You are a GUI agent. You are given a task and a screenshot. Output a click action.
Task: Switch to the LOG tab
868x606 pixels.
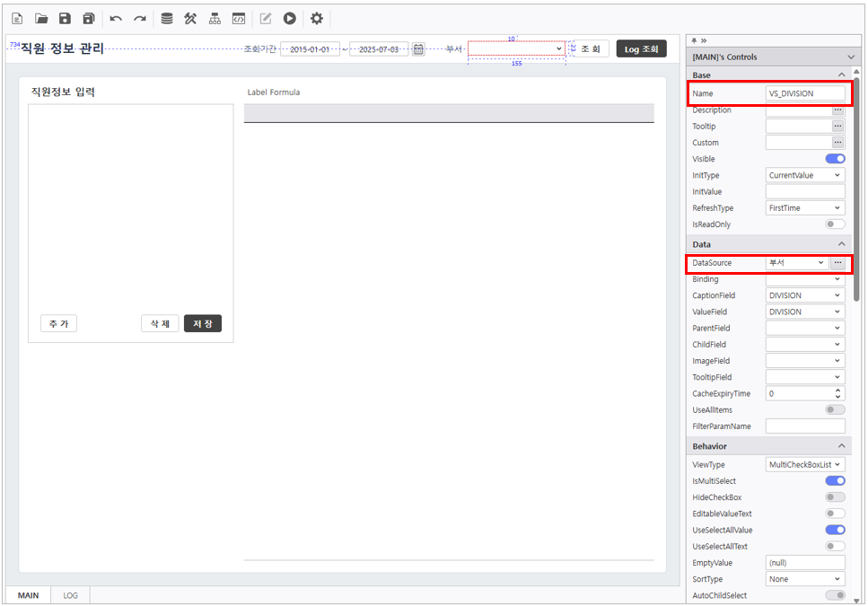click(x=70, y=595)
